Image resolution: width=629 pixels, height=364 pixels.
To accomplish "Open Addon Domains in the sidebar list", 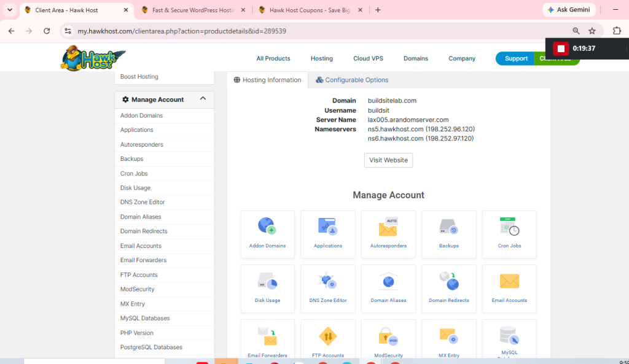I will pos(164,115).
